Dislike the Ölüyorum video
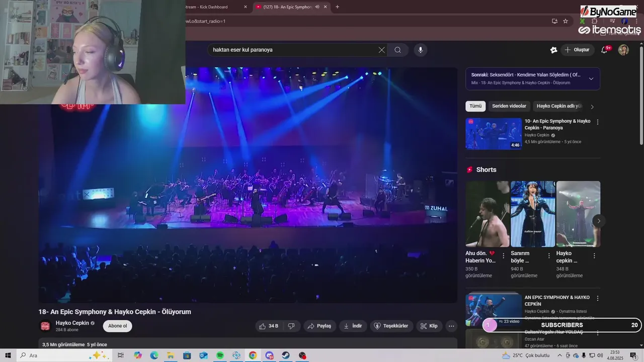This screenshot has width=644, height=362. click(x=291, y=326)
